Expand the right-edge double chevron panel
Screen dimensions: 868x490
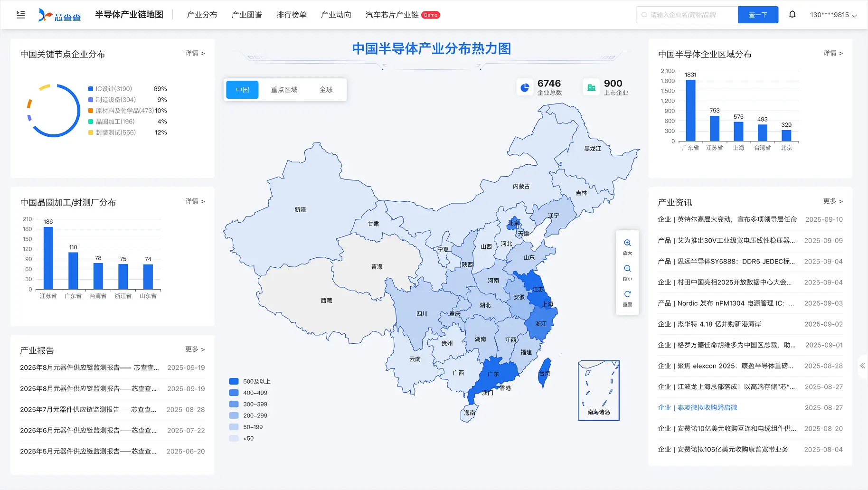pos(862,366)
